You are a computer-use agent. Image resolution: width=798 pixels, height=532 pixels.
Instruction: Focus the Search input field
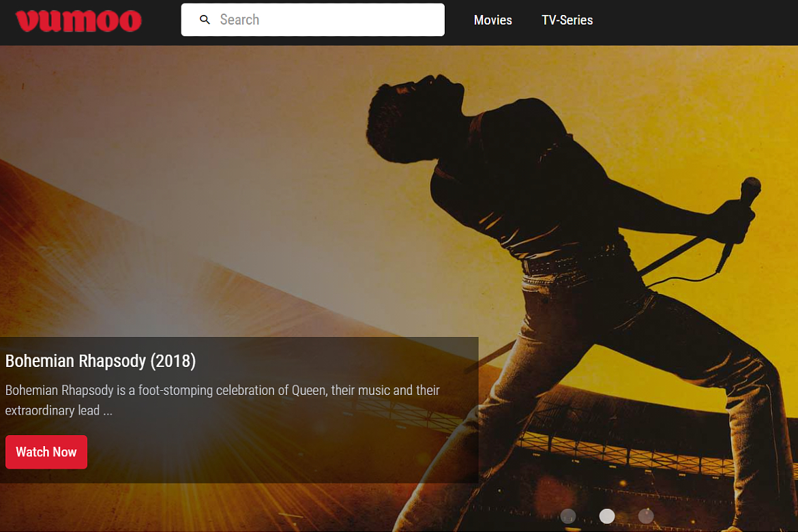click(327, 20)
